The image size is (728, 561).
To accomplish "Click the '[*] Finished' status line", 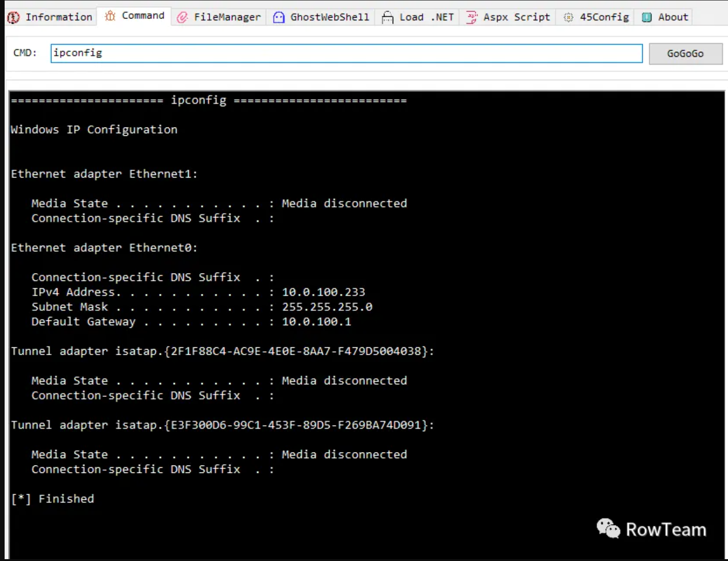I will pos(52,499).
